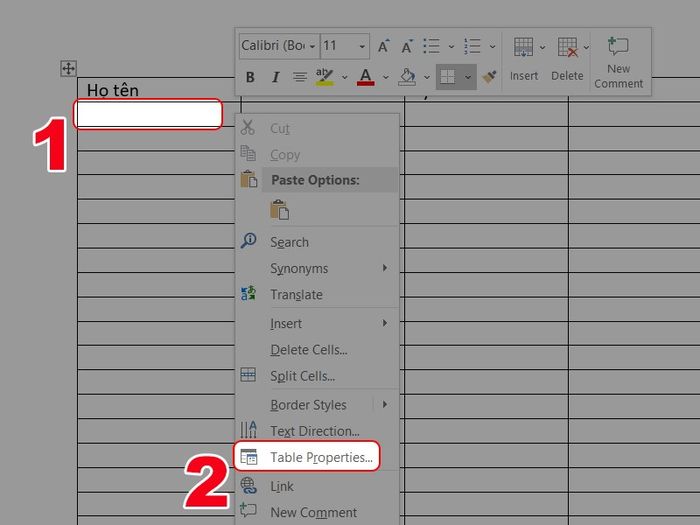Open Shading color dropdown arrow

[427, 77]
